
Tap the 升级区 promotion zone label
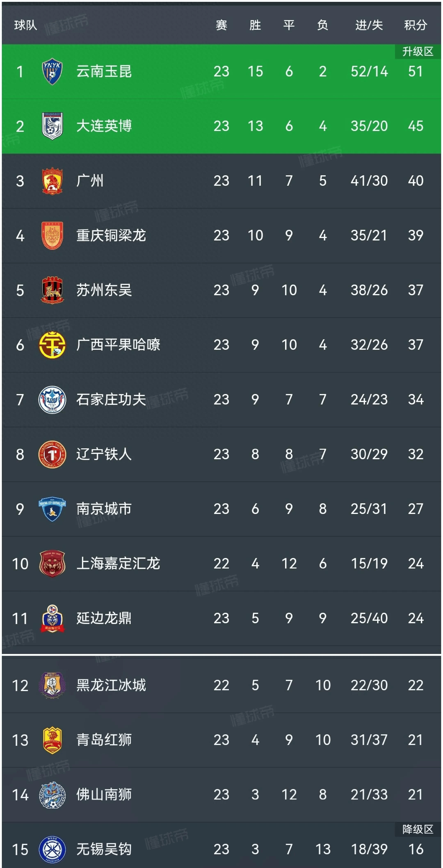tap(418, 51)
